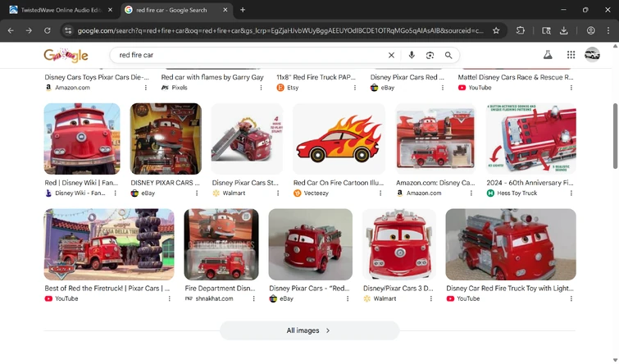Focus the browser address bar URL
The height and width of the screenshot is (364, 619).
point(280,30)
